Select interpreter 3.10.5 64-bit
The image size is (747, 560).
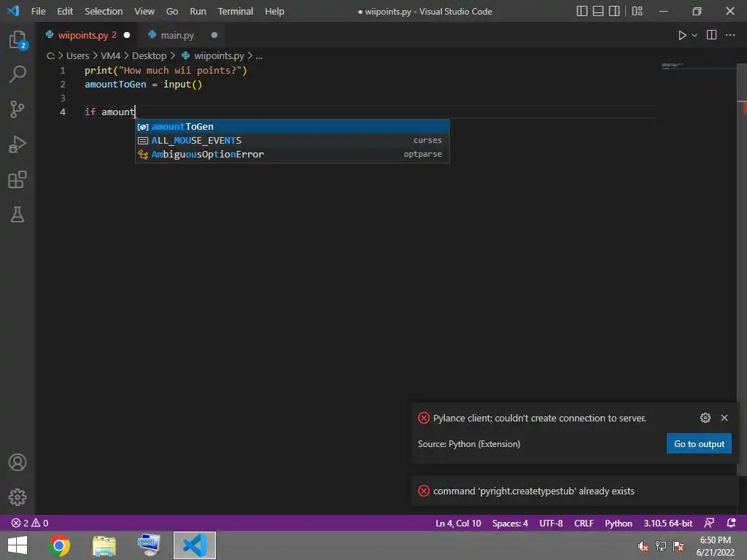point(668,523)
